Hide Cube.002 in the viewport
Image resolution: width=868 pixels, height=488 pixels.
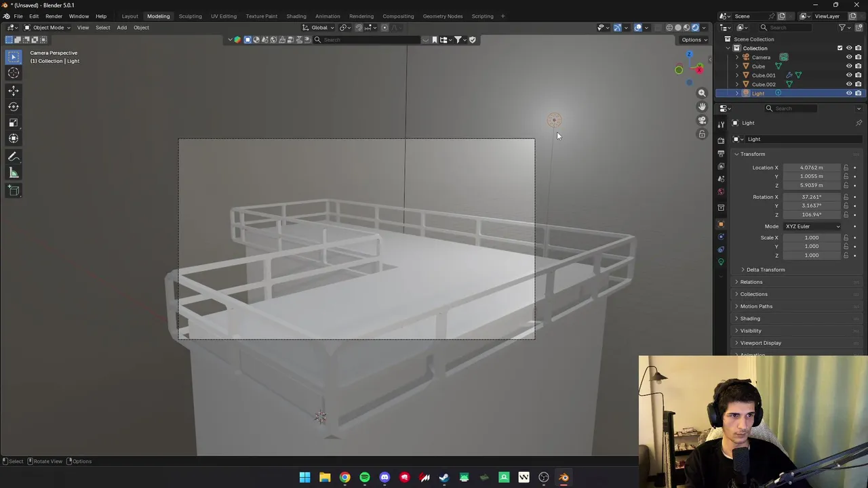(849, 84)
